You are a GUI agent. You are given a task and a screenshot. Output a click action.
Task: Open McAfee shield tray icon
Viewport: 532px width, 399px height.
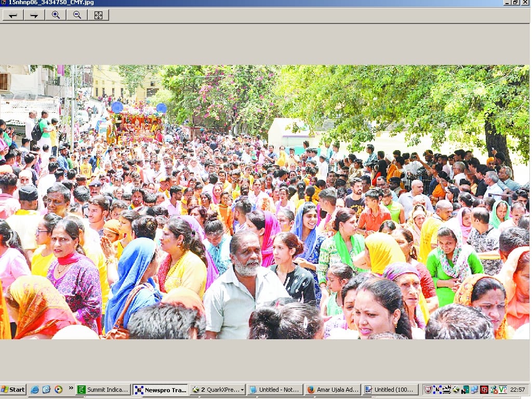(x=428, y=390)
